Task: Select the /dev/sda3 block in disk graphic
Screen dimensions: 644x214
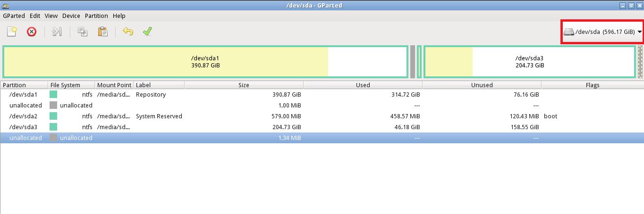Action: (530, 62)
